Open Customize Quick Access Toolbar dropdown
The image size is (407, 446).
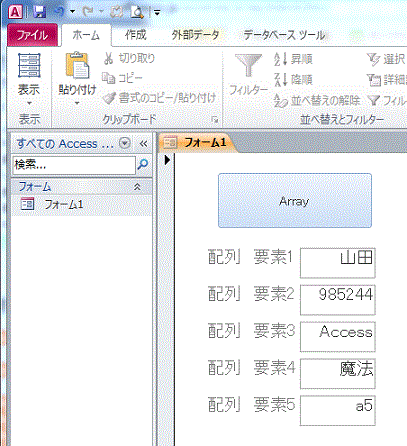[x=156, y=13]
